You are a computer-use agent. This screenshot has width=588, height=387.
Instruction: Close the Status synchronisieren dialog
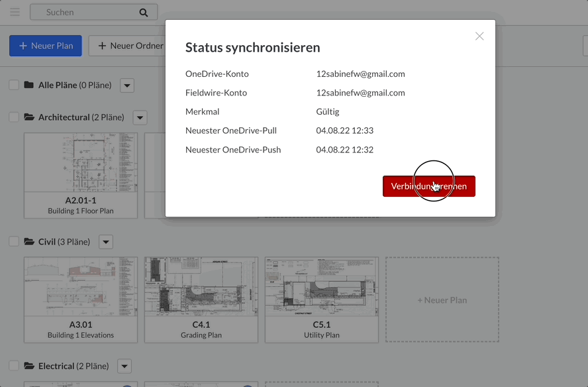(479, 36)
